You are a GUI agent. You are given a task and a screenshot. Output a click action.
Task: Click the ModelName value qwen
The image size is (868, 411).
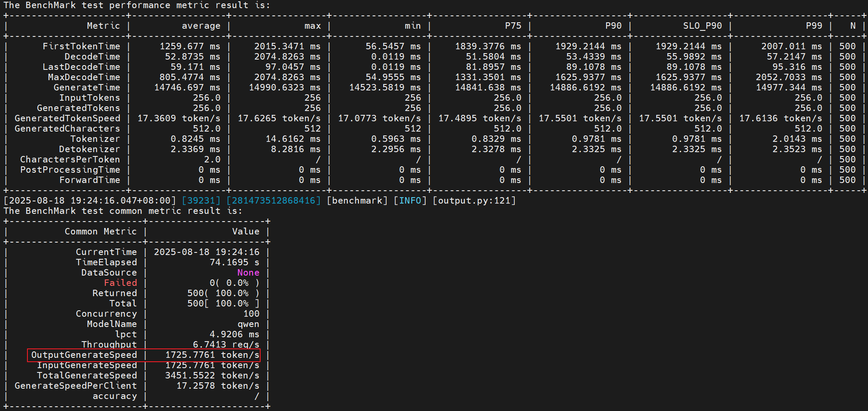[x=248, y=324]
